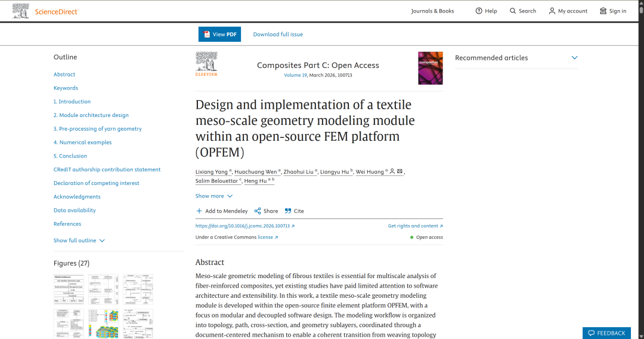
Task: Click the Open access label
Action: pyautogui.click(x=429, y=237)
